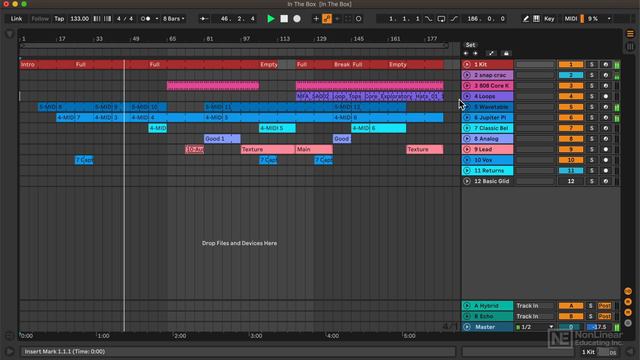Open the Master 1/2 output dropdown
This screenshot has width=640, height=360.
[535, 327]
